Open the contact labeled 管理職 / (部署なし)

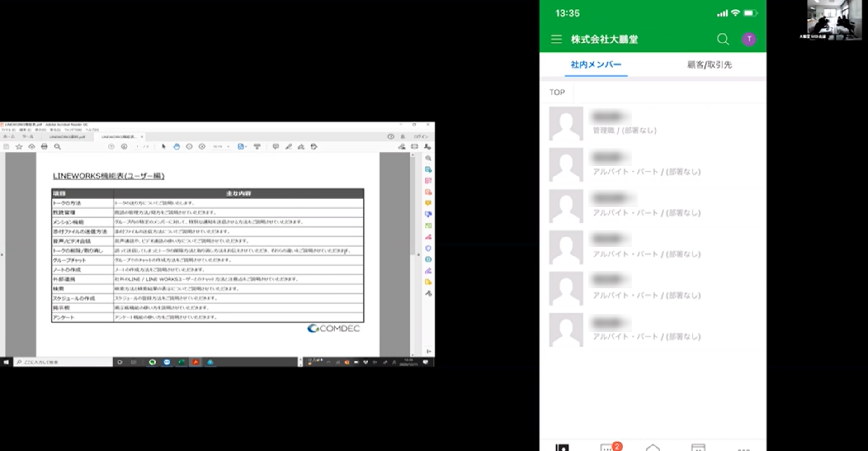click(x=653, y=123)
